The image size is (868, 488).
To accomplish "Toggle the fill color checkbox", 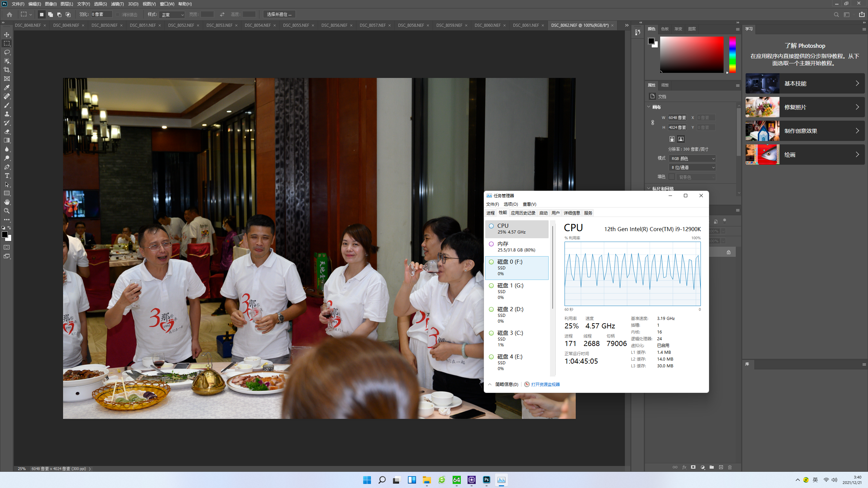I will pyautogui.click(x=671, y=177).
